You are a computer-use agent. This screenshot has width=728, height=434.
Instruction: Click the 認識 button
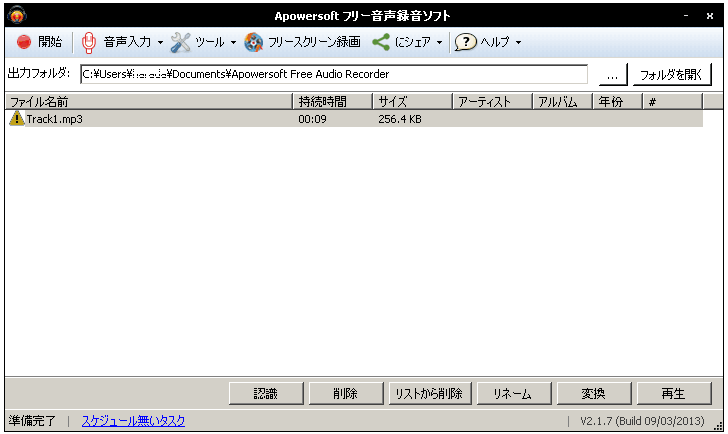tap(266, 394)
